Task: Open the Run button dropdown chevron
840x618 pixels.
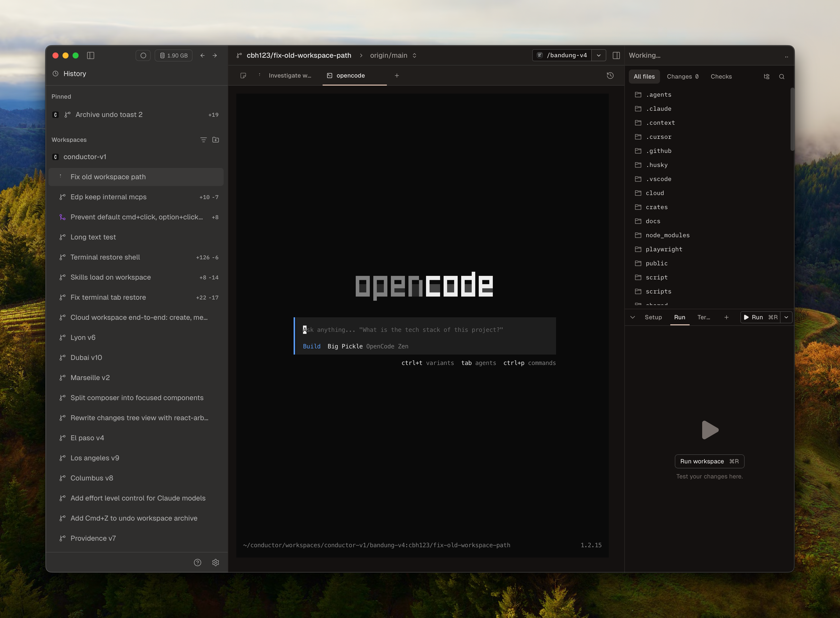Action: (786, 317)
